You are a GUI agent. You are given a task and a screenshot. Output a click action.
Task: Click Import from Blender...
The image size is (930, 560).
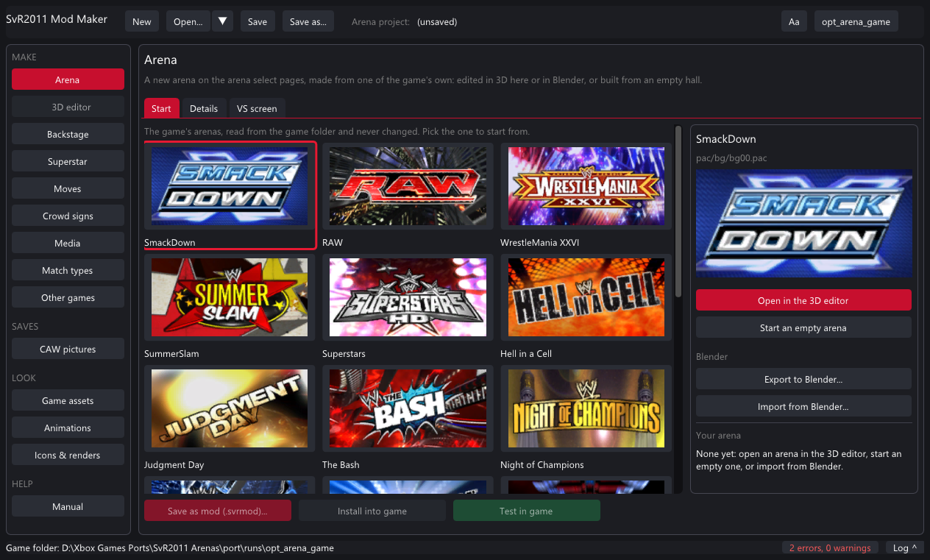click(803, 406)
